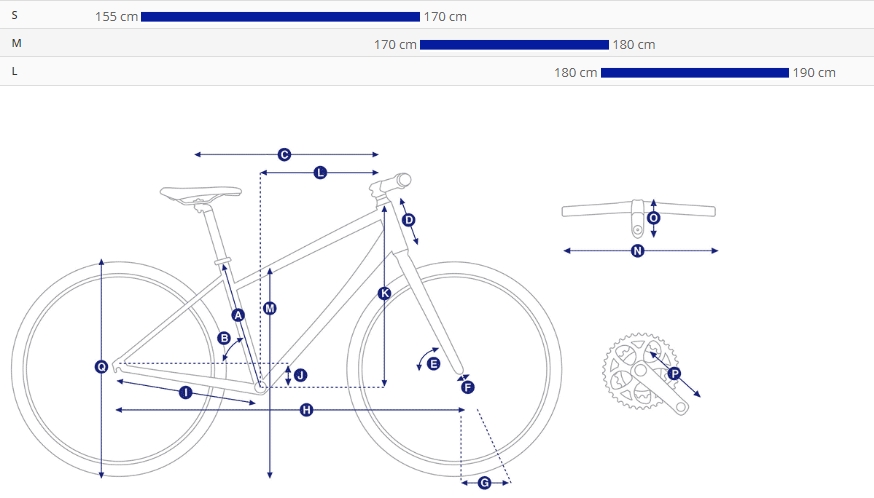
Task: Select the J bottom bracket drop marker
Action: click(300, 375)
